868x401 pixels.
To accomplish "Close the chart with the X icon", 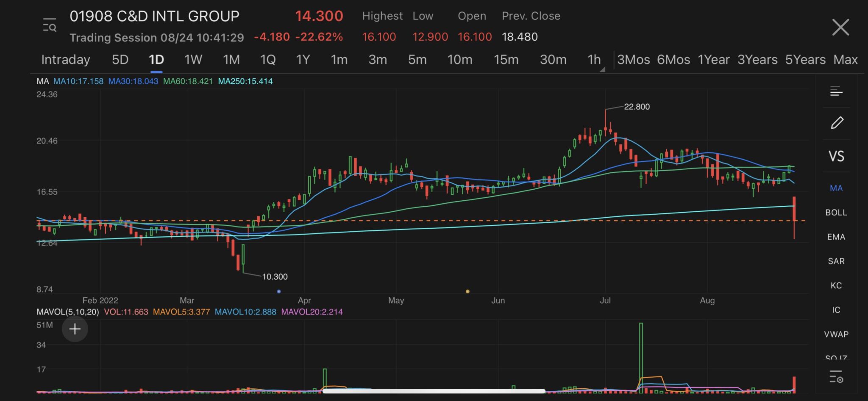I will [840, 27].
